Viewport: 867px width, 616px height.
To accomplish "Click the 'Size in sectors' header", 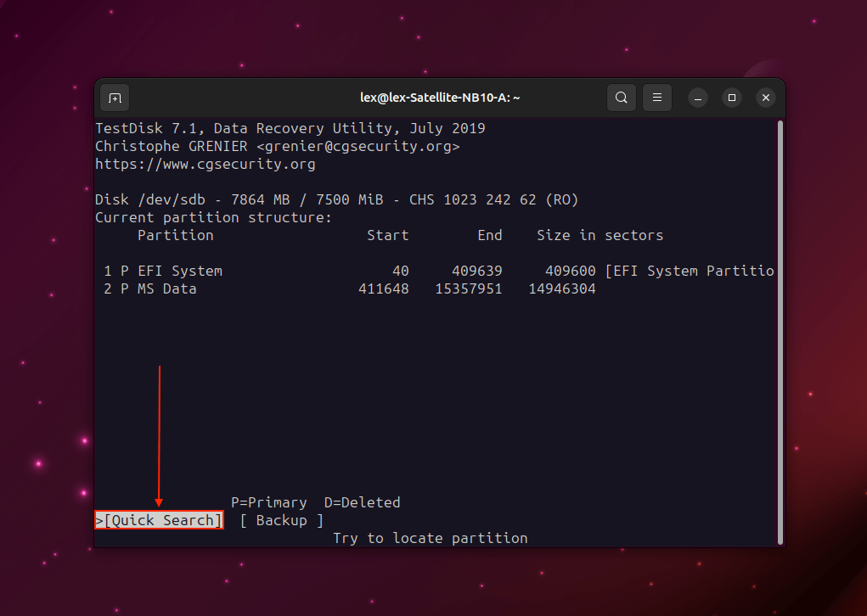I will [x=600, y=235].
